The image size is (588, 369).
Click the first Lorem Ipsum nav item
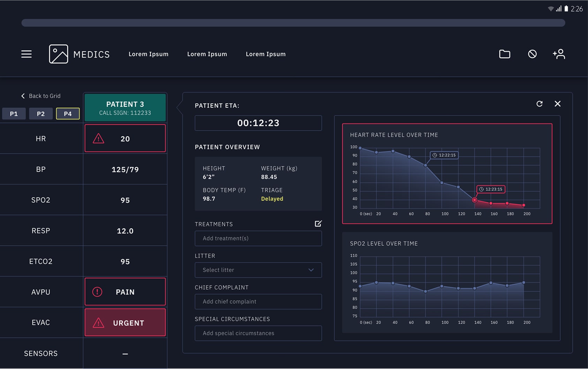click(x=148, y=54)
